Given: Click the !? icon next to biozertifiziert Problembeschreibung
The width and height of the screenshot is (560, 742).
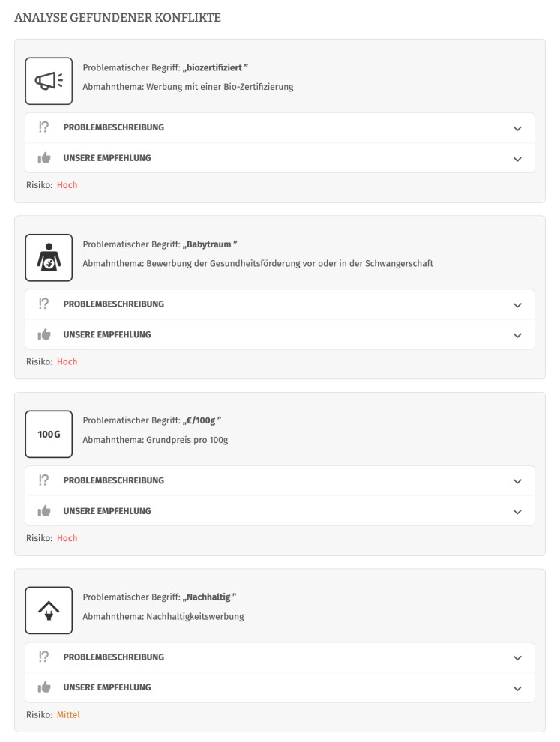Looking at the screenshot, I should pos(45,127).
